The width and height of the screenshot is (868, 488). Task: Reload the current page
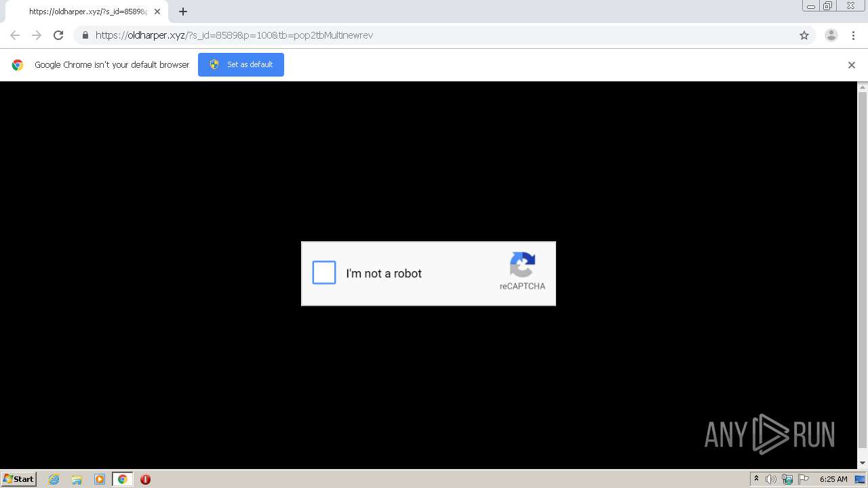[58, 35]
